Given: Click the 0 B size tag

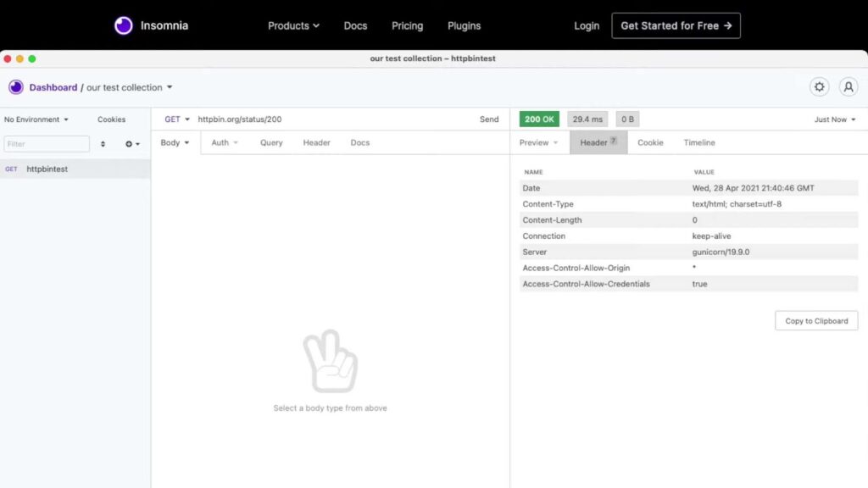Looking at the screenshot, I should point(627,119).
